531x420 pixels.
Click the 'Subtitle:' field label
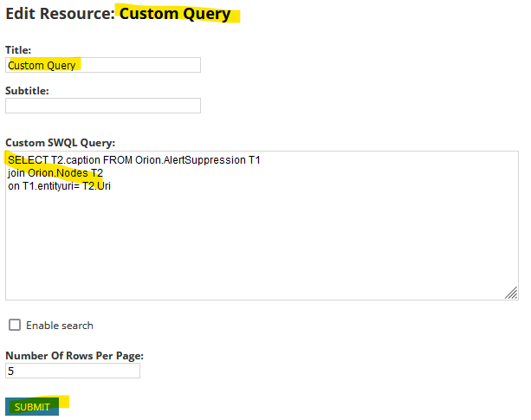click(x=27, y=91)
